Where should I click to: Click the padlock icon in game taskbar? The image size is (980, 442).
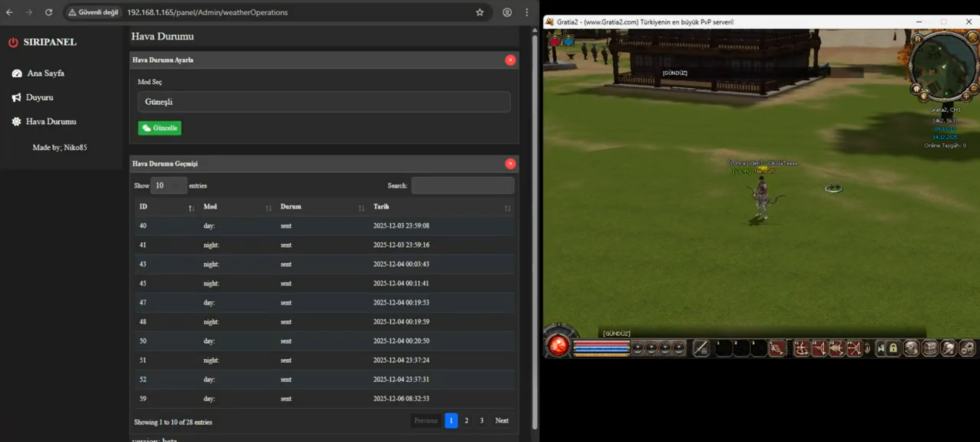pos(893,348)
